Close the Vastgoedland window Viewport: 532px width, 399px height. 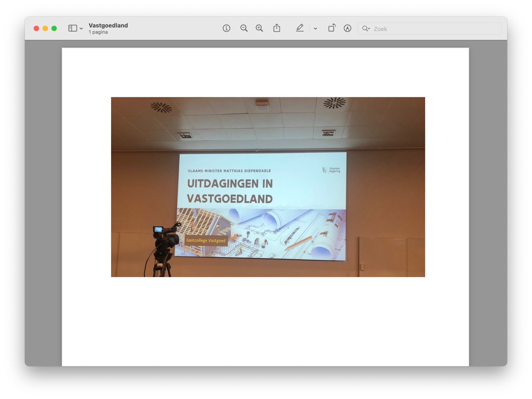tap(36, 28)
